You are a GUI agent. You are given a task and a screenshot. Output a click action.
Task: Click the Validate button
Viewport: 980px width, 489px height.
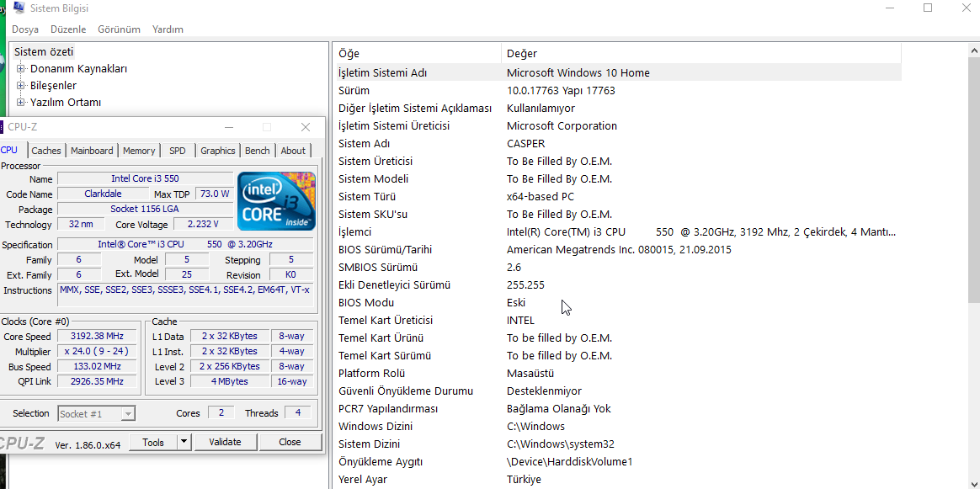click(x=225, y=442)
